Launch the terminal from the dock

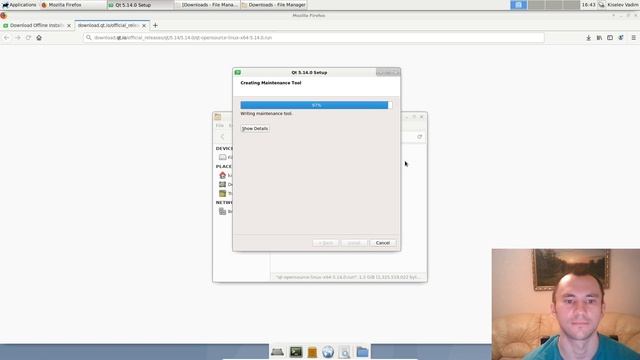(x=296, y=352)
